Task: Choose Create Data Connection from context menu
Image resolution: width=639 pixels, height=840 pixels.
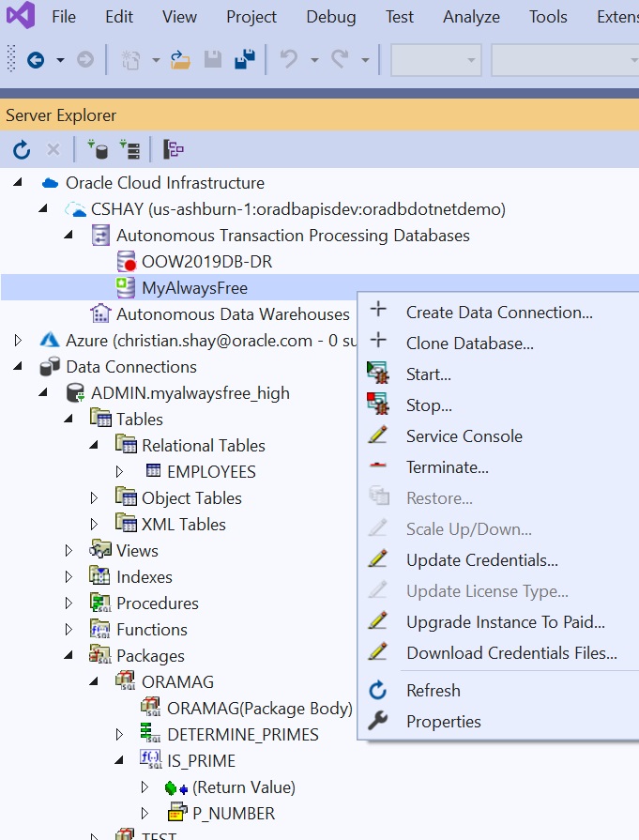Action: pyautogui.click(x=498, y=312)
